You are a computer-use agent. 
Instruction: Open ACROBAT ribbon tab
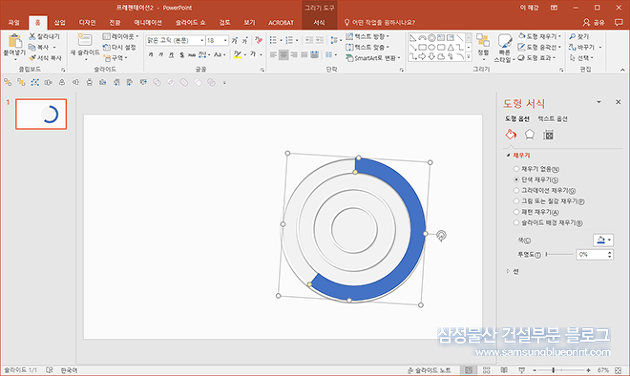pos(281,22)
